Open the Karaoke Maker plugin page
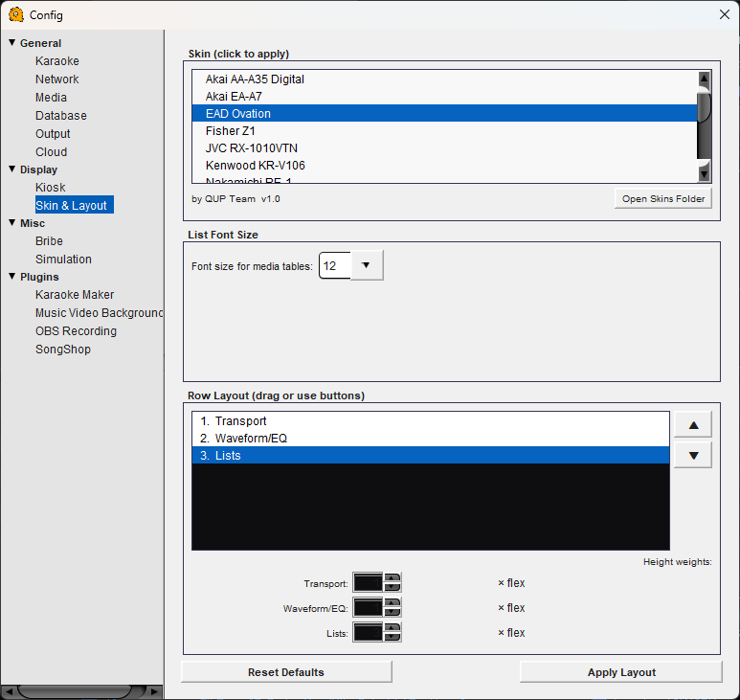Screen dimensions: 740x700 75,295
